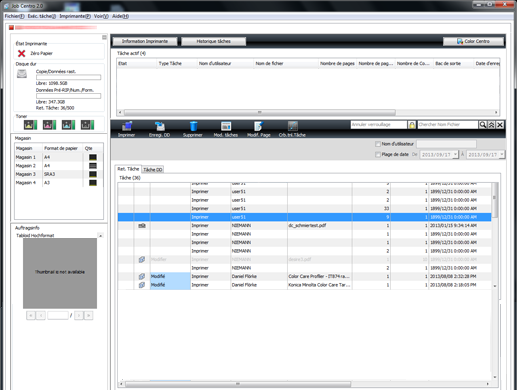Open the Aide menu
Viewport: 517px width, 390px height.
120,16
